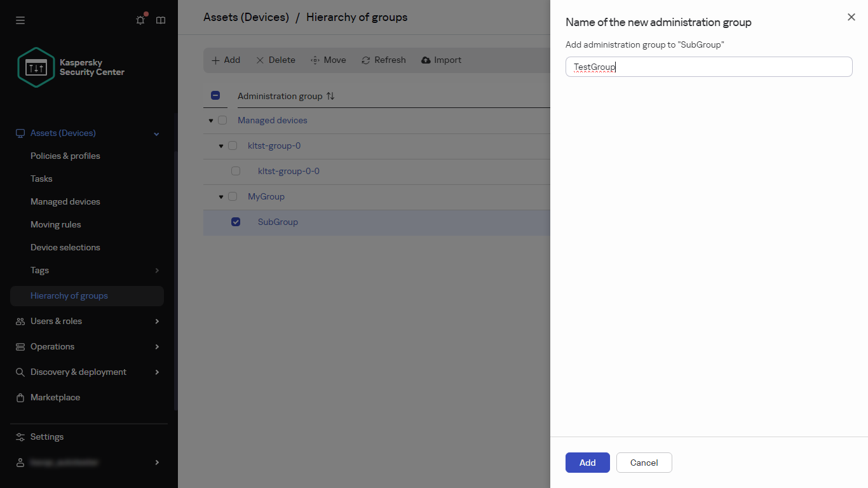Image resolution: width=868 pixels, height=488 pixels.
Task: Open the documentation book icon
Action: [x=161, y=20]
